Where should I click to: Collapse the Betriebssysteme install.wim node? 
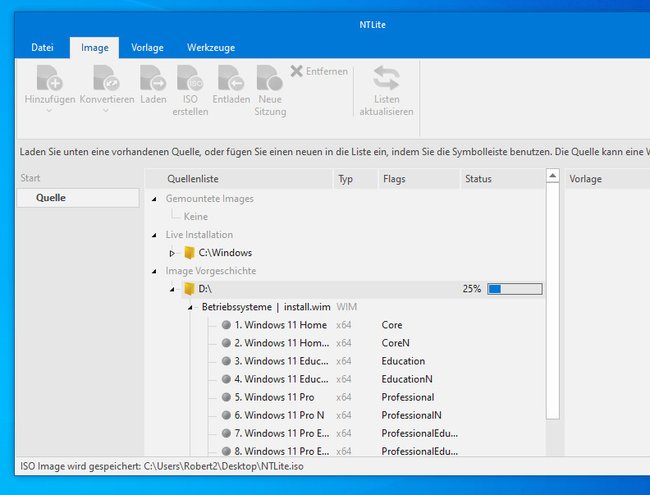[190, 307]
